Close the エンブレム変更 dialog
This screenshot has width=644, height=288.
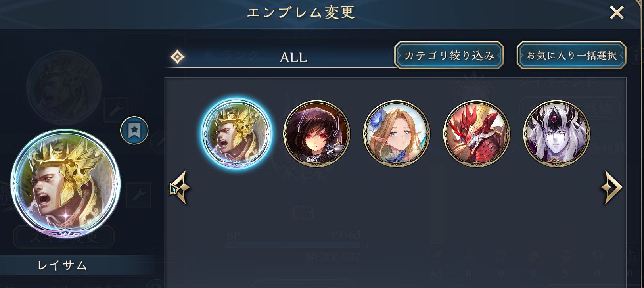(x=617, y=13)
